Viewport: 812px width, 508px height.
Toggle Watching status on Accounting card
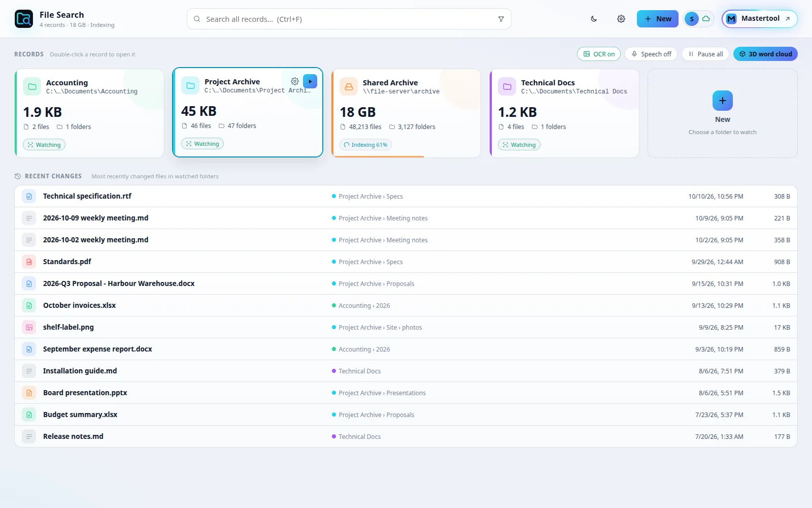44,145
